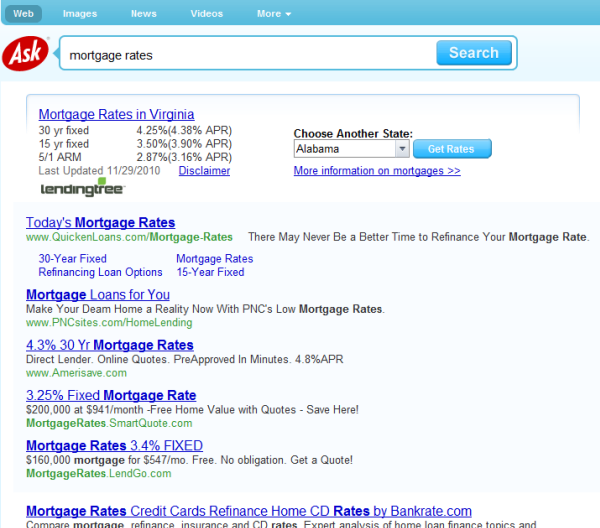Image resolution: width=600 pixels, height=528 pixels.
Task: Open Today's Mortgage Rates result
Action: [101, 222]
